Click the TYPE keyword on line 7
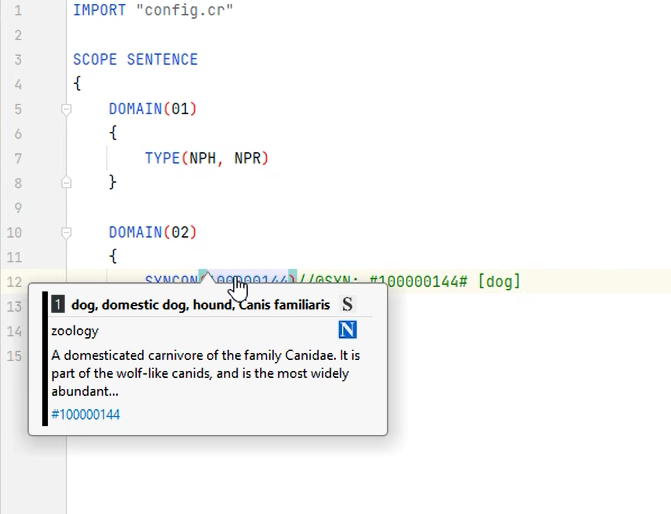Viewport: 671px width, 514px height. 162,158
